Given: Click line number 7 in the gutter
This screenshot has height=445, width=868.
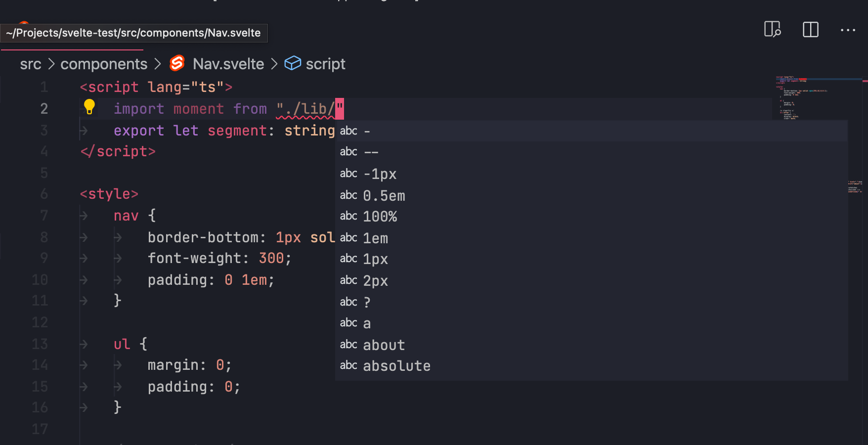Looking at the screenshot, I should click(x=44, y=215).
